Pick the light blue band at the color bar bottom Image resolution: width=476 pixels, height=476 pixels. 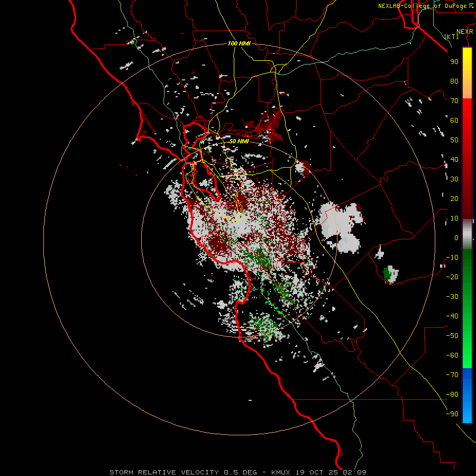467,410
